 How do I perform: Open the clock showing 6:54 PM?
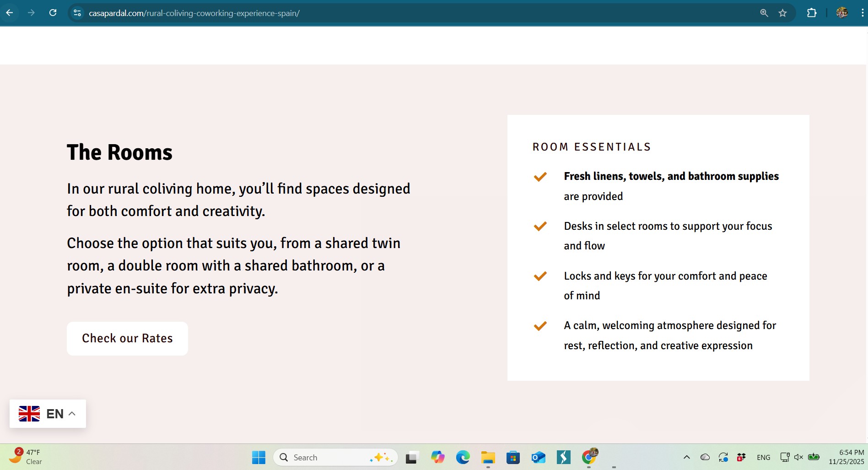(x=846, y=457)
